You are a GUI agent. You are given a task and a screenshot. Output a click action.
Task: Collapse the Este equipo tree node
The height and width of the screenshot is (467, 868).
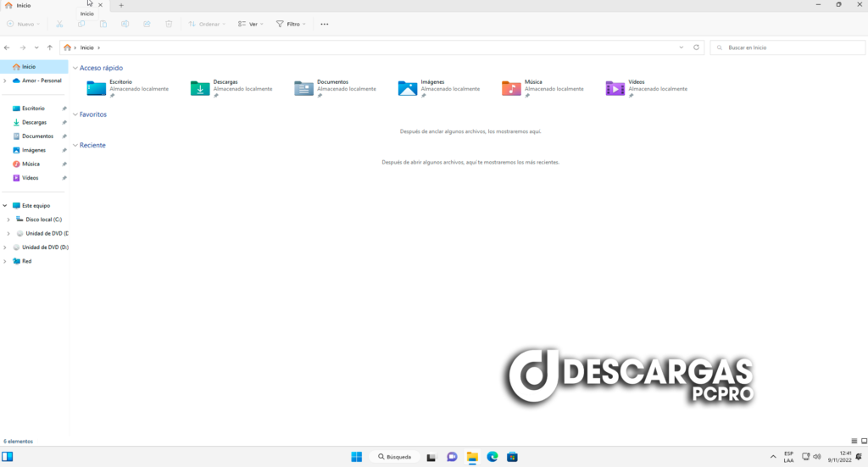click(x=5, y=205)
